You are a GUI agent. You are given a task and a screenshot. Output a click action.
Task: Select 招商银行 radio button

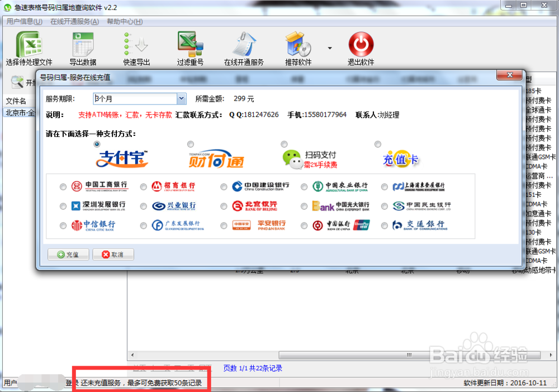[x=143, y=187]
